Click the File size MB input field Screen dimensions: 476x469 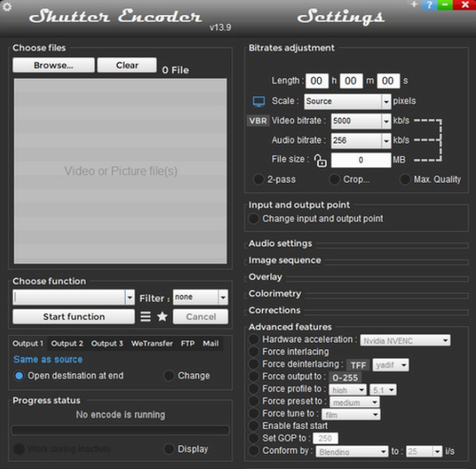pyautogui.click(x=361, y=160)
